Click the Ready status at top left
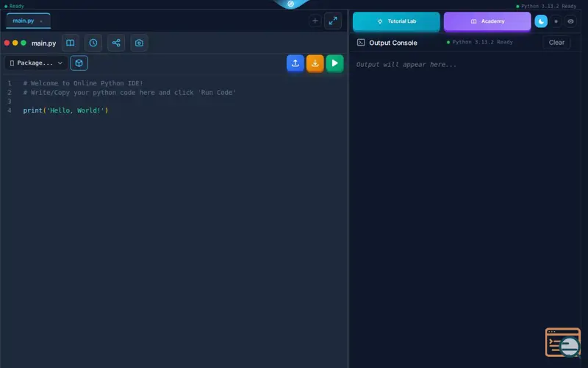Screen dimensions: 588x368 point(14,6)
